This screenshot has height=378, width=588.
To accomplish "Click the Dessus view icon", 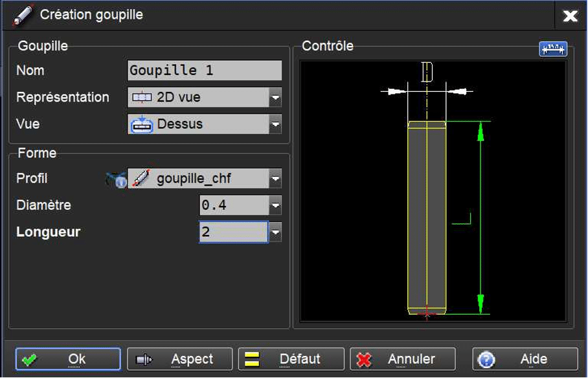I will tap(141, 124).
